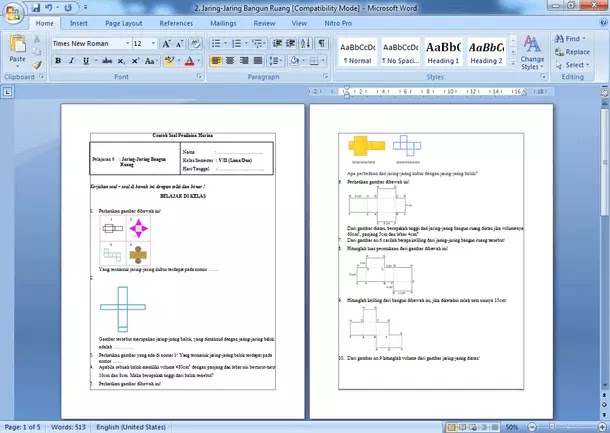Open the bullets list dropdown
Screen dimensions: 610x433
(225, 43)
